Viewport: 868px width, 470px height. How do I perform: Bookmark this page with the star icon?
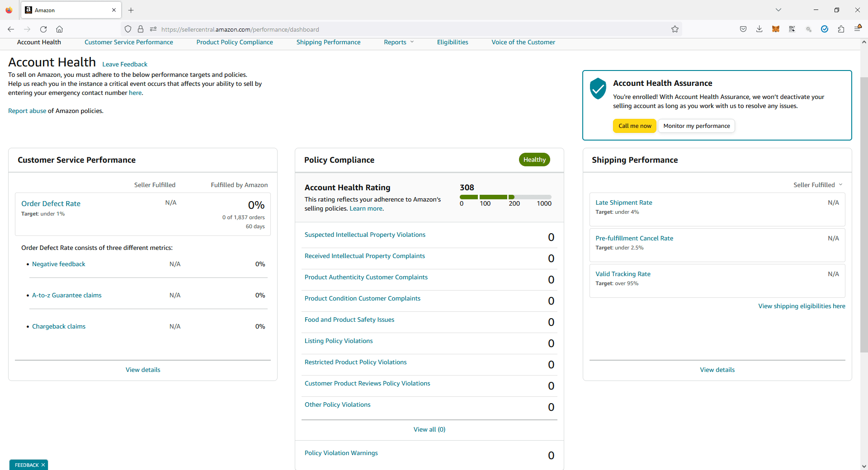(x=675, y=29)
